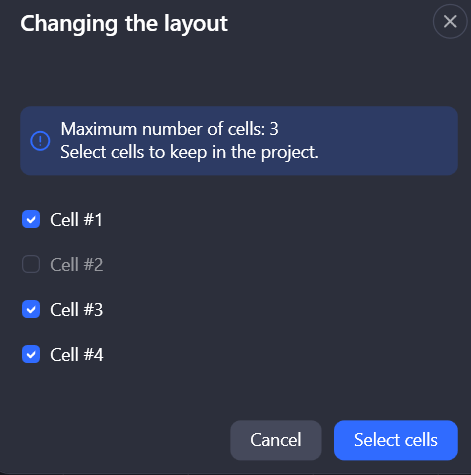Click the Cell #4 label text

pos(77,355)
